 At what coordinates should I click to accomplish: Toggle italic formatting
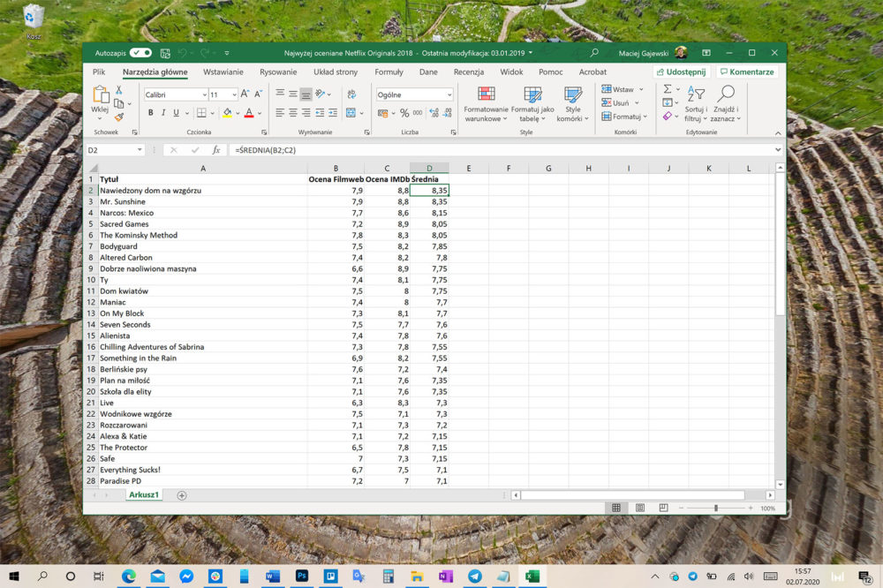[163, 113]
